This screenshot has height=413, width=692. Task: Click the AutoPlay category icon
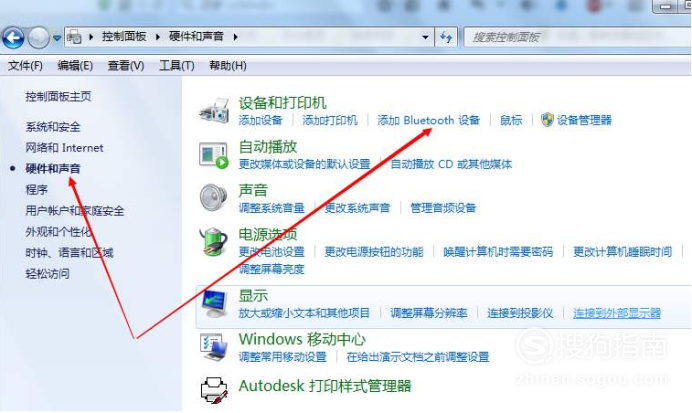pos(214,155)
